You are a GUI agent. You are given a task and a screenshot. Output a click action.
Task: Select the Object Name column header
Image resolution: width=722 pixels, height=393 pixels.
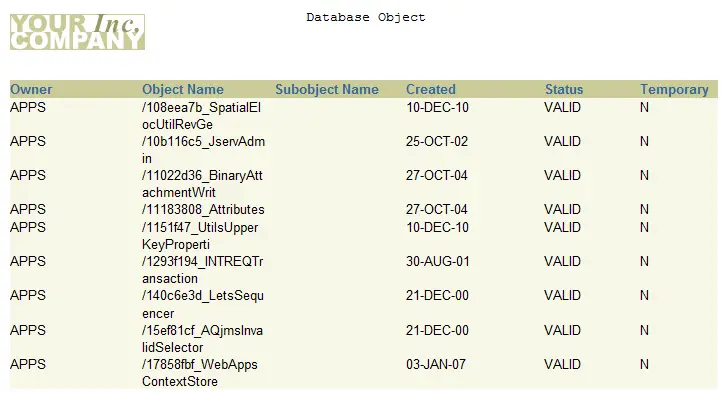183,89
